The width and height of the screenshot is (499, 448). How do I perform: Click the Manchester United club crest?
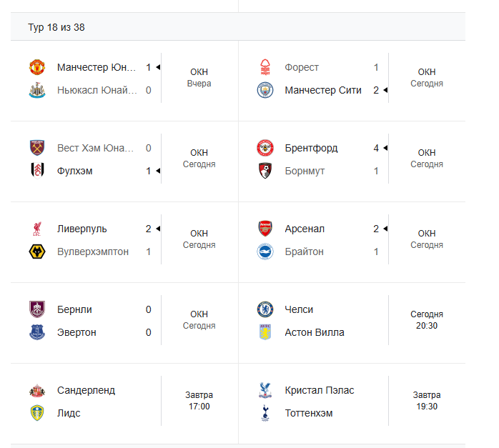coord(37,67)
